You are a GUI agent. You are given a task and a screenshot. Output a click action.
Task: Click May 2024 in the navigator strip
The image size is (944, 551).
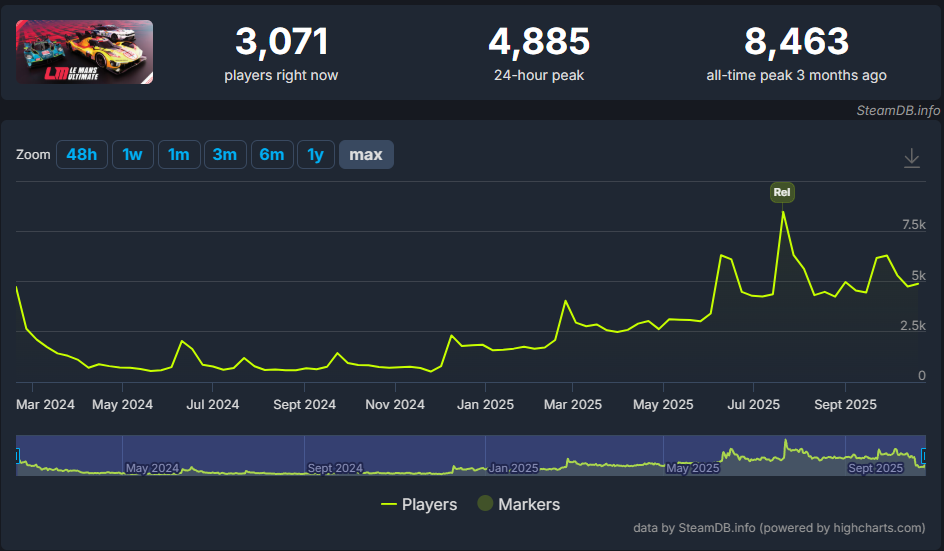152,468
